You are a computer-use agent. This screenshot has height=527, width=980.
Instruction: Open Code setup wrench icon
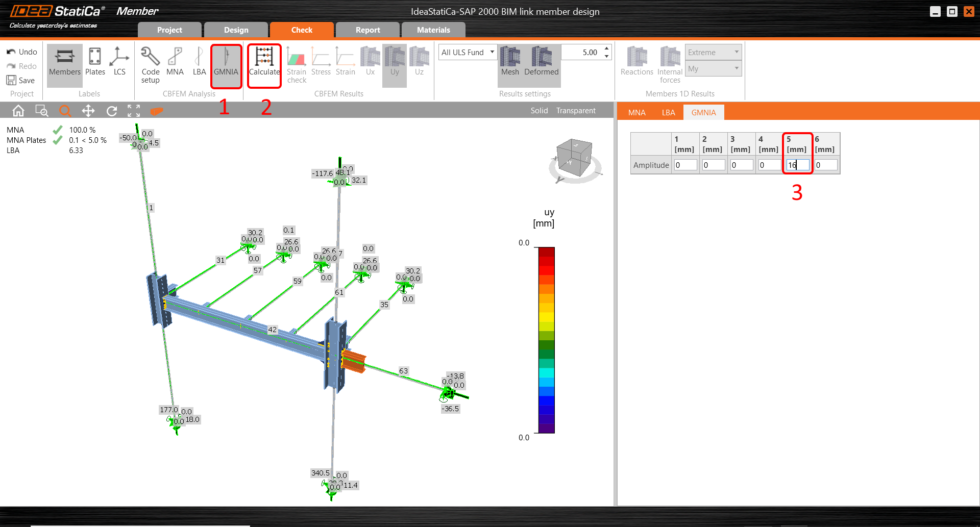[x=151, y=65]
